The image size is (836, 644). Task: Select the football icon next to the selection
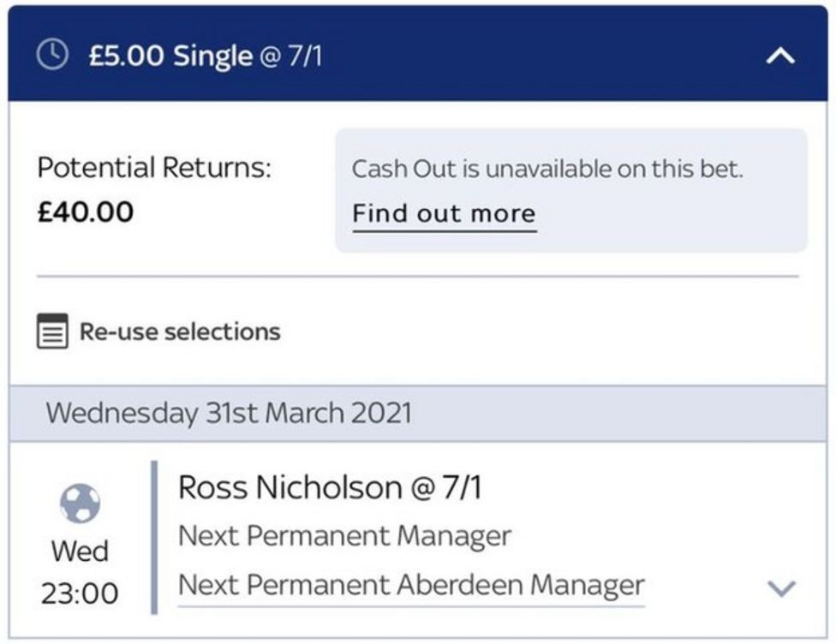point(80,505)
